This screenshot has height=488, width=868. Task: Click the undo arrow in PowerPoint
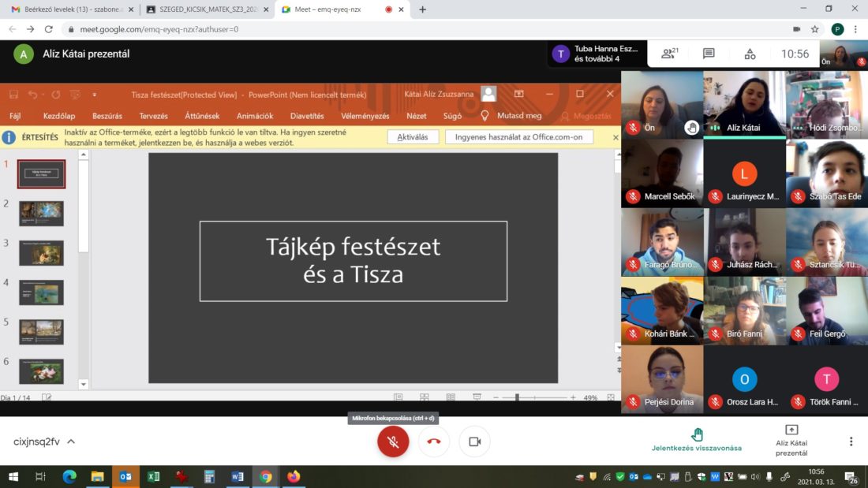coord(32,95)
